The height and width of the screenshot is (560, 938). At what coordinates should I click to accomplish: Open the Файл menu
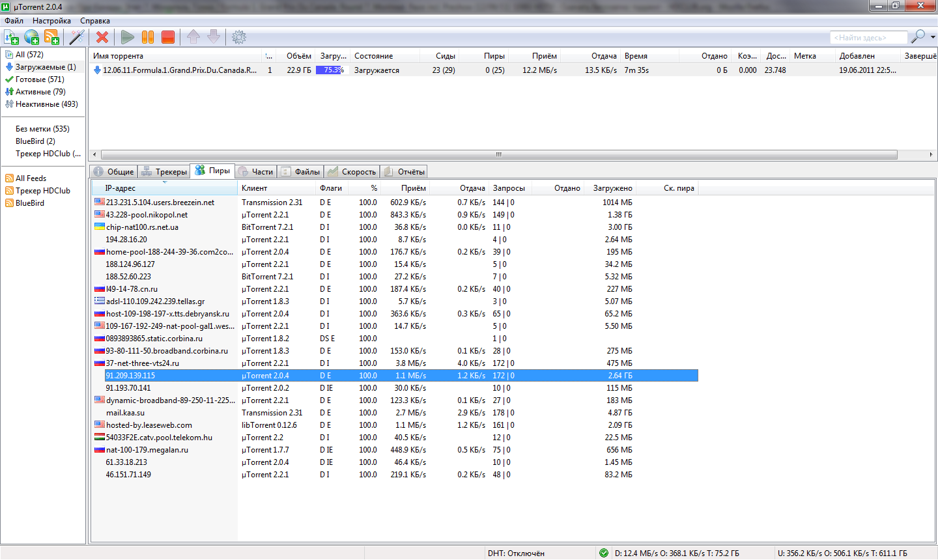pyautogui.click(x=14, y=21)
